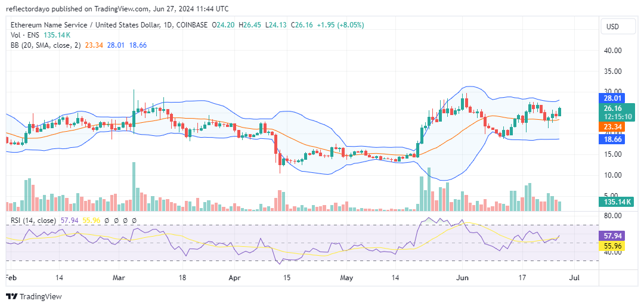Click the current price label 26.16
Image resolution: width=644 pixels, height=307 pixels.
612,108
